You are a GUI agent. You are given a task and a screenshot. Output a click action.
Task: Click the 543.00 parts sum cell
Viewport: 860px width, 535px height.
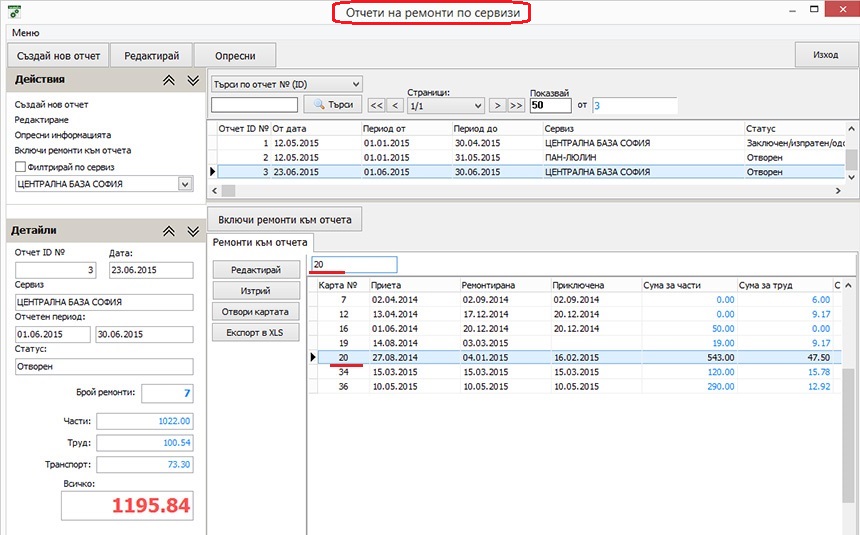click(x=689, y=357)
